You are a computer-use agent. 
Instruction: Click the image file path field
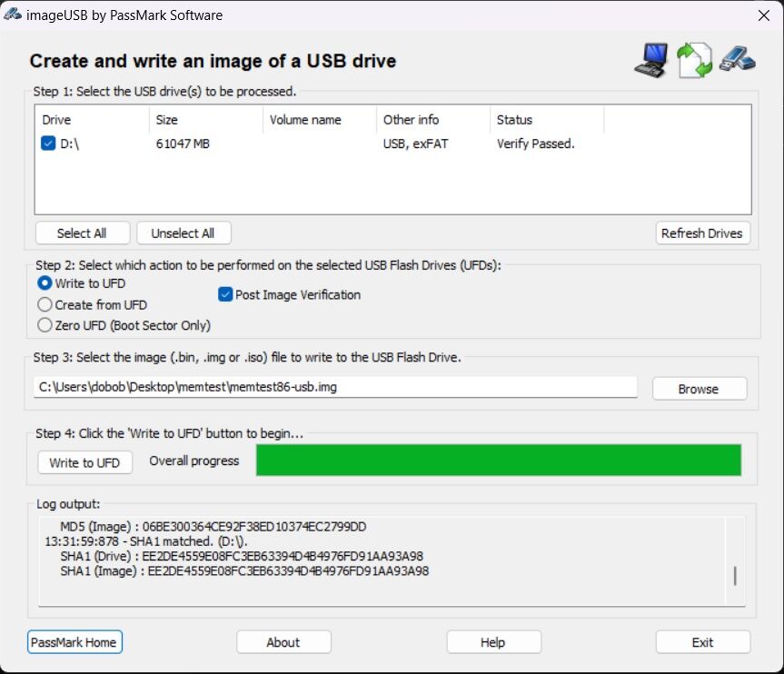[x=335, y=387]
